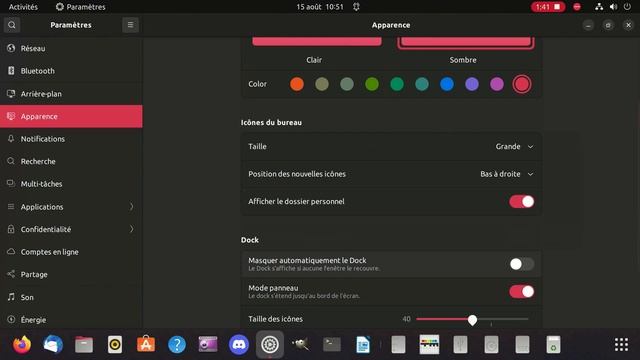Screen dimensions: 640x360
Task: Select the bark (khaki) accent color
Action: click(x=322, y=84)
